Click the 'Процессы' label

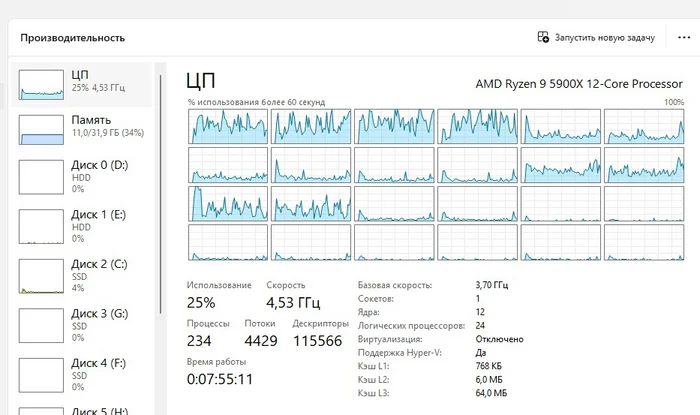tap(208, 324)
